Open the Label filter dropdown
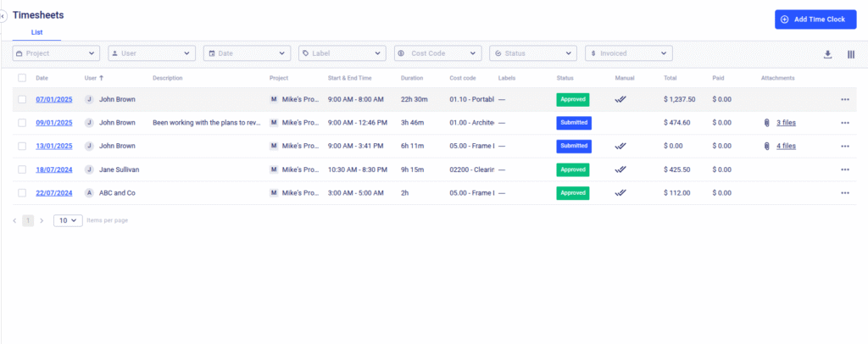Screen dimensions: 868x344 pyautogui.click(x=342, y=53)
